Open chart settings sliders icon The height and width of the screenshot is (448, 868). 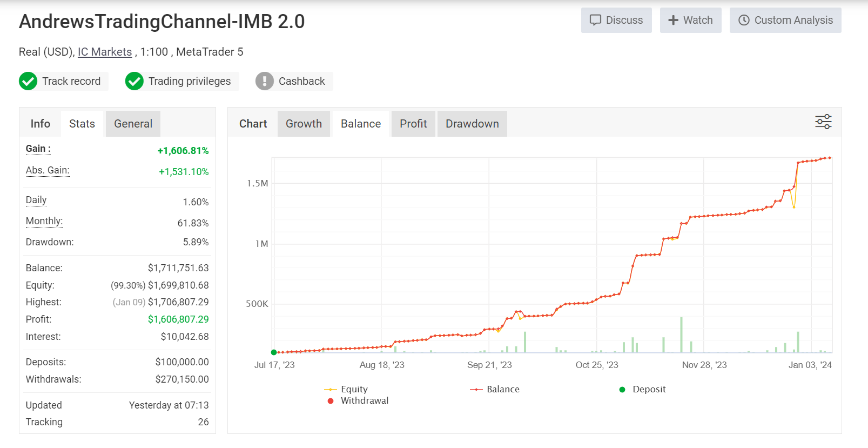tap(823, 122)
